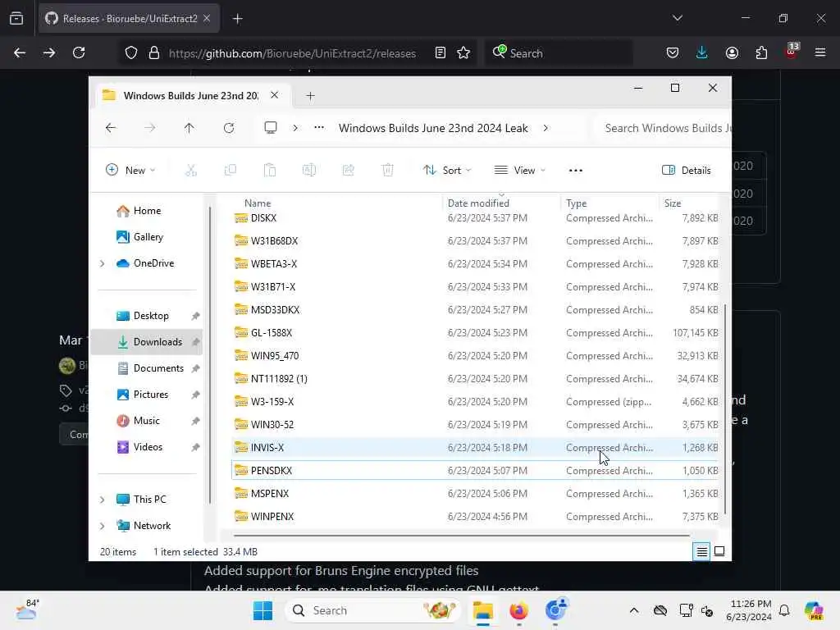
Task: Open Firefox list all tabs dropdown
Action: 678,18
